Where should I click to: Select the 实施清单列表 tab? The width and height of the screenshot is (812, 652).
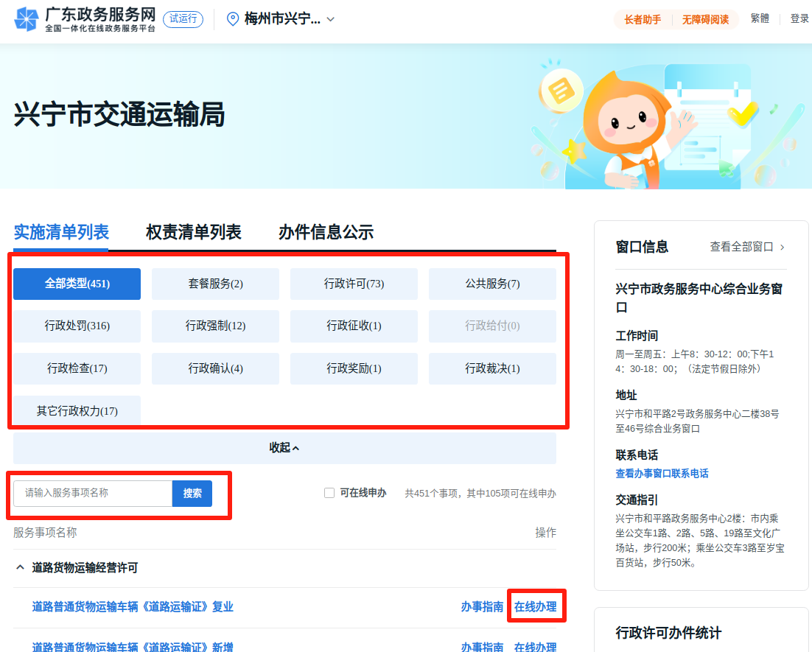coord(61,233)
